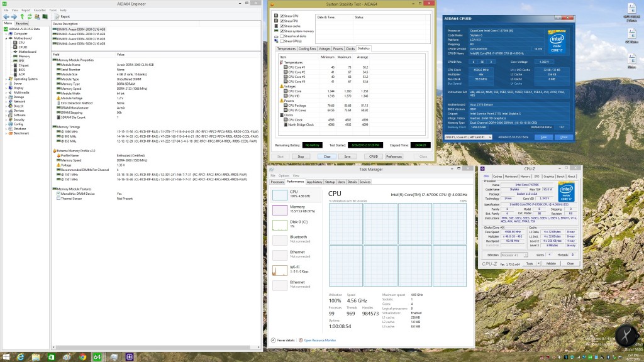Click Save button in AIDA64 CPUID window

click(543, 137)
